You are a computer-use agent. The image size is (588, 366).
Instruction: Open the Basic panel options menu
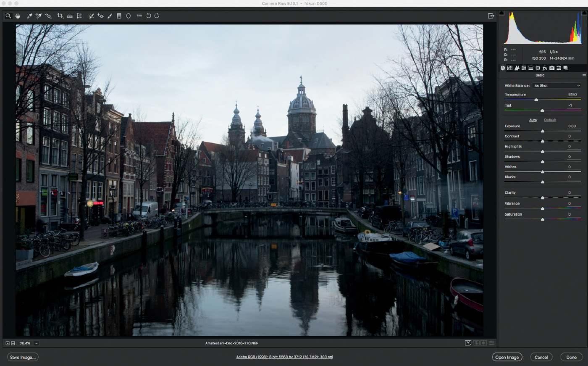tap(584, 75)
